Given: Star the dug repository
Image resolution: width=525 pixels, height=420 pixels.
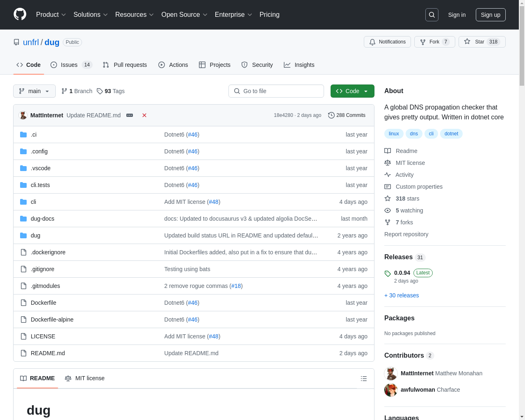Looking at the screenshot, I should click(x=482, y=42).
